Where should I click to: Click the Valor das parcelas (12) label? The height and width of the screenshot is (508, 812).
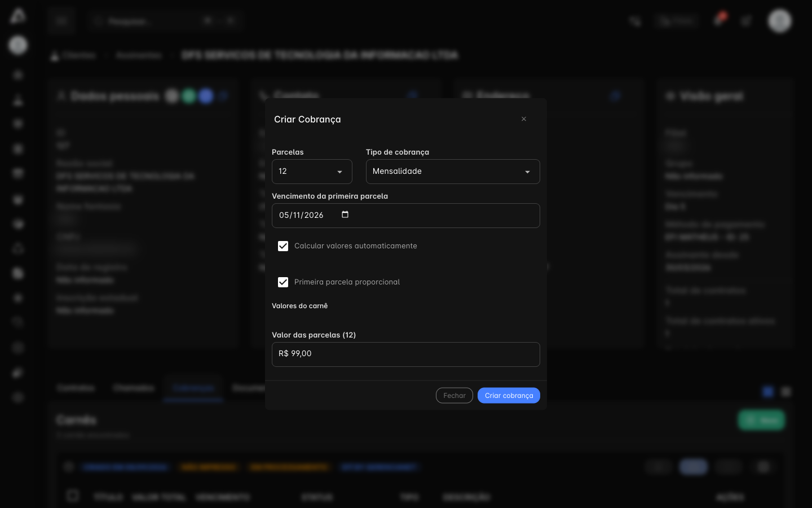[314, 335]
